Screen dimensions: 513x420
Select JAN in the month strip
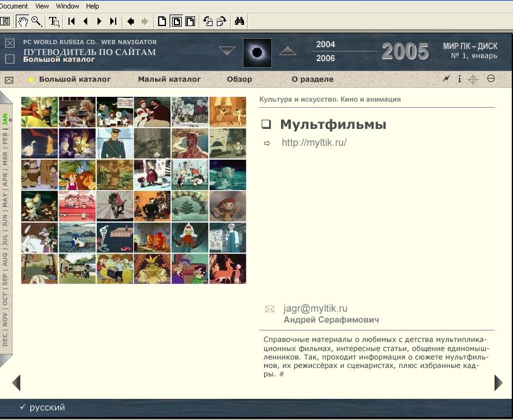[5, 119]
